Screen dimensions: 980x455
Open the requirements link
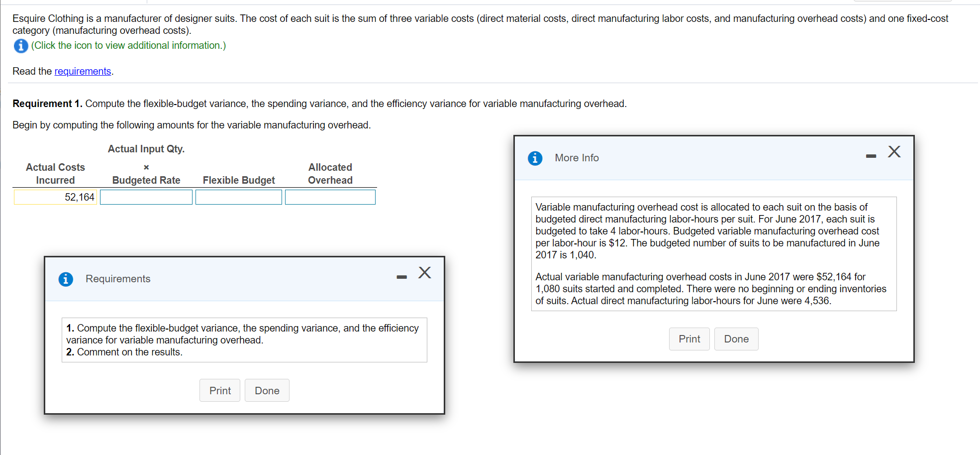tap(83, 71)
